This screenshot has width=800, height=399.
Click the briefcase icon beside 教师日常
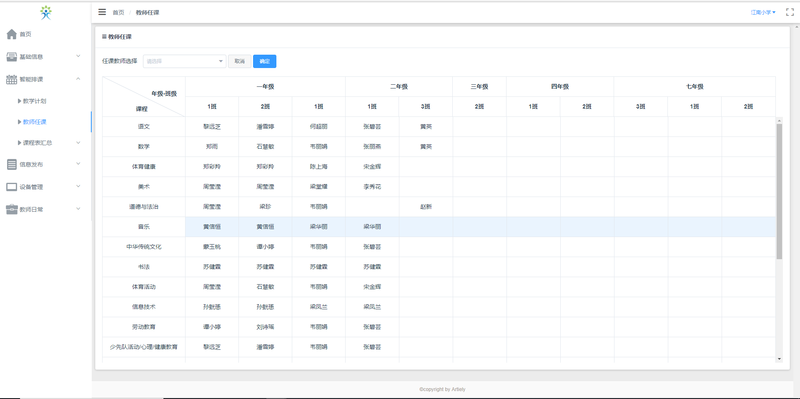click(x=12, y=209)
